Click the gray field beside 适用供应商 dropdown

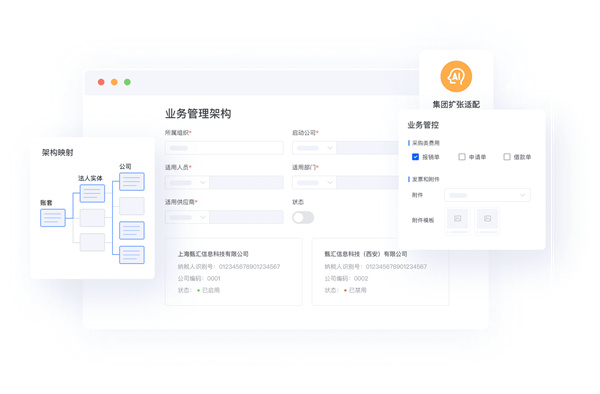(246, 217)
